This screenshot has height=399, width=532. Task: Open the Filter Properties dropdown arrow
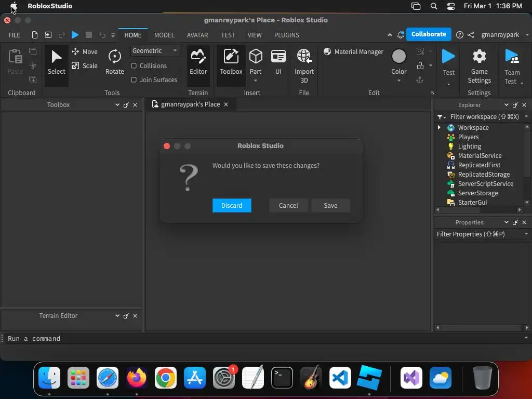tap(526, 234)
